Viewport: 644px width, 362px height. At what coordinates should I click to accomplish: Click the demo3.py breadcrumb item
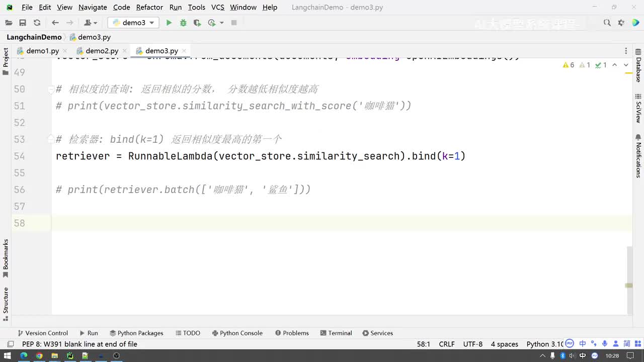(x=90, y=37)
